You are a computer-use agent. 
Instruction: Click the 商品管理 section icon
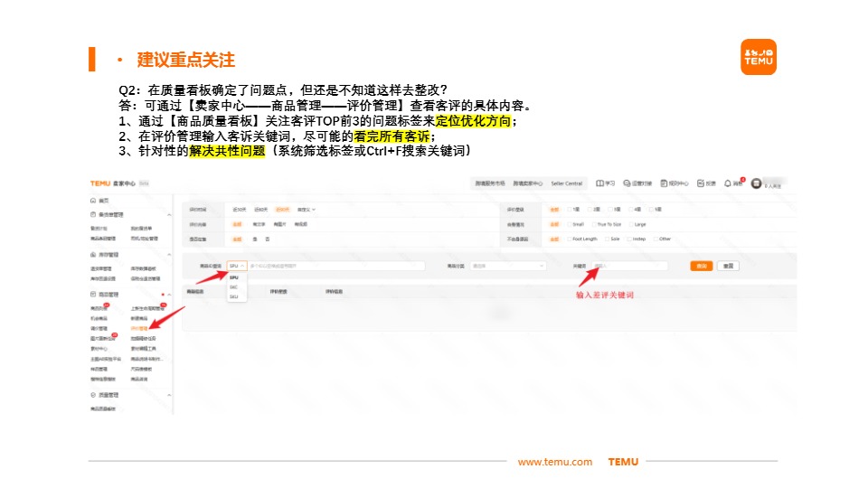(93, 295)
